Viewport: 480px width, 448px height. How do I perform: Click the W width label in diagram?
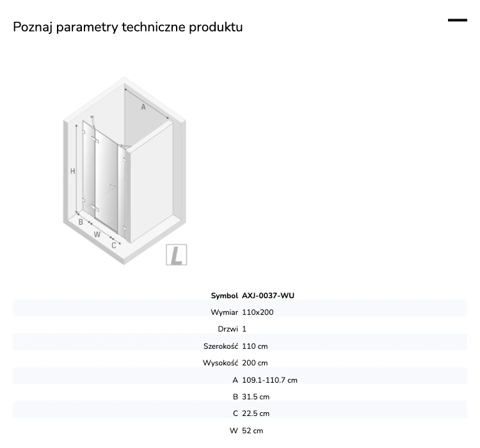97,235
